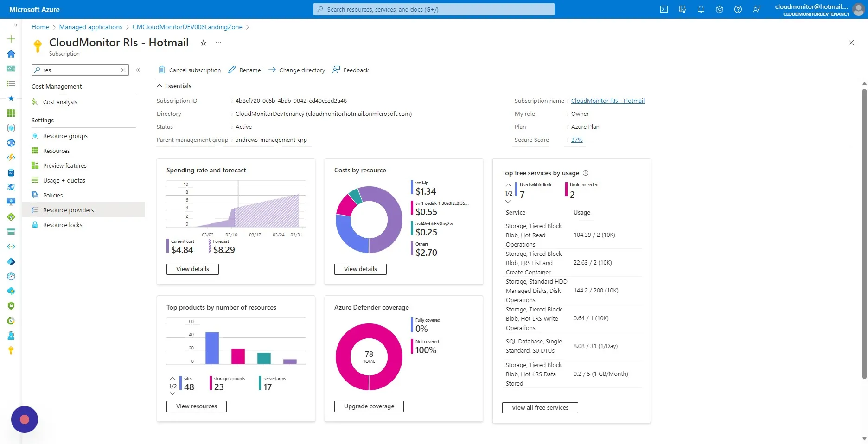Image resolution: width=868 pixels, height=444 pixels.
Task: Click Change directory in the toolbar
Action: point(297,70)
